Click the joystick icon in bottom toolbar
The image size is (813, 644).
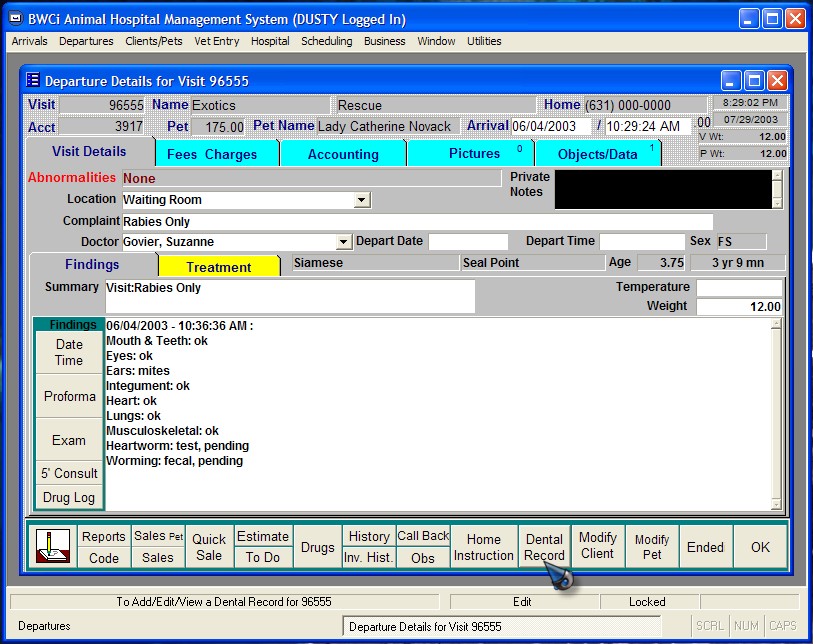tap(52, 547)
